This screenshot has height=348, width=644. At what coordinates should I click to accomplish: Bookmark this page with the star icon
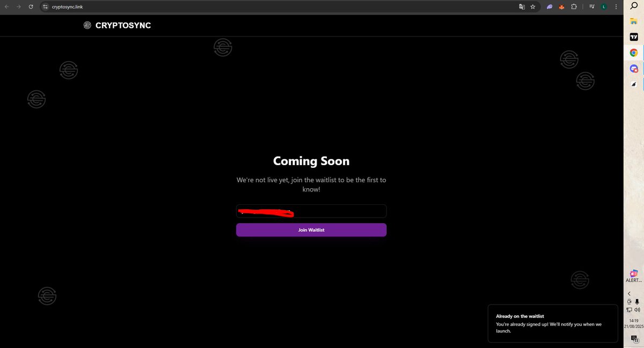tap(533, 7)
